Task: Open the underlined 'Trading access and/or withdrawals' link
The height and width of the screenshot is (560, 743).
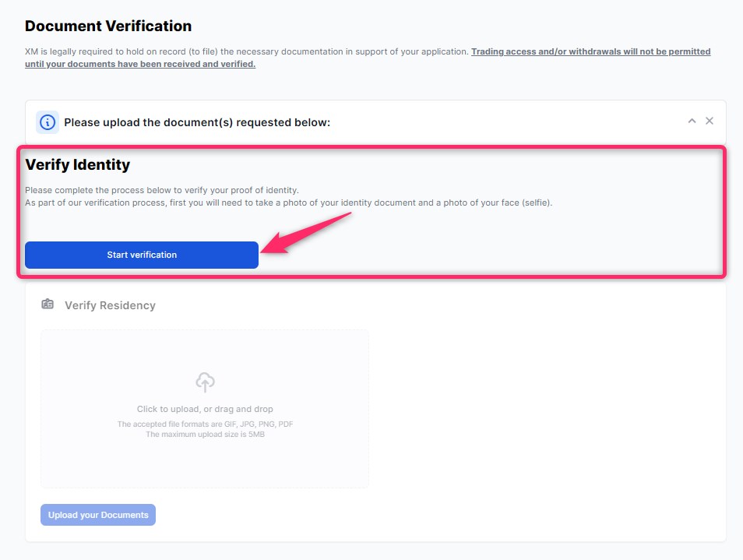Action: [590, 51]
